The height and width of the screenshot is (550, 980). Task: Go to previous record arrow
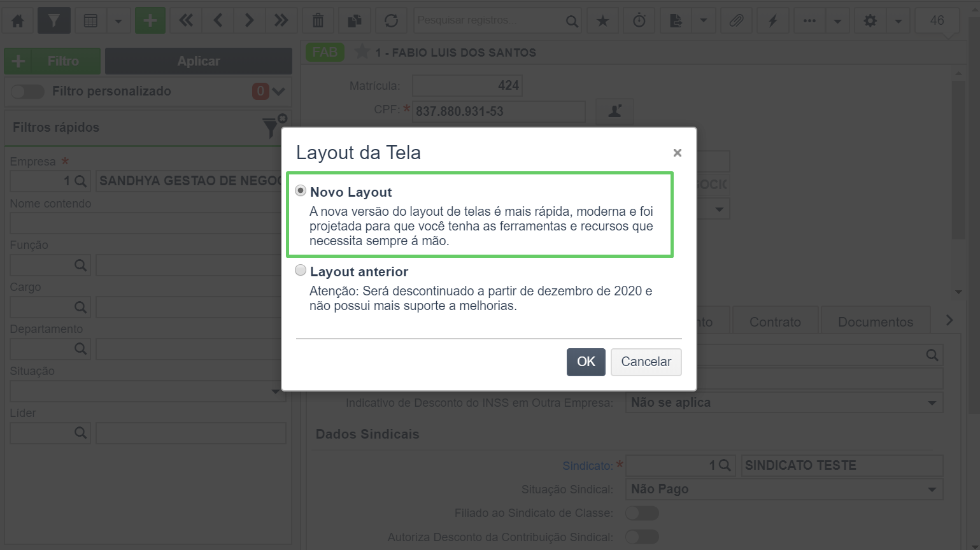[218, 20]
